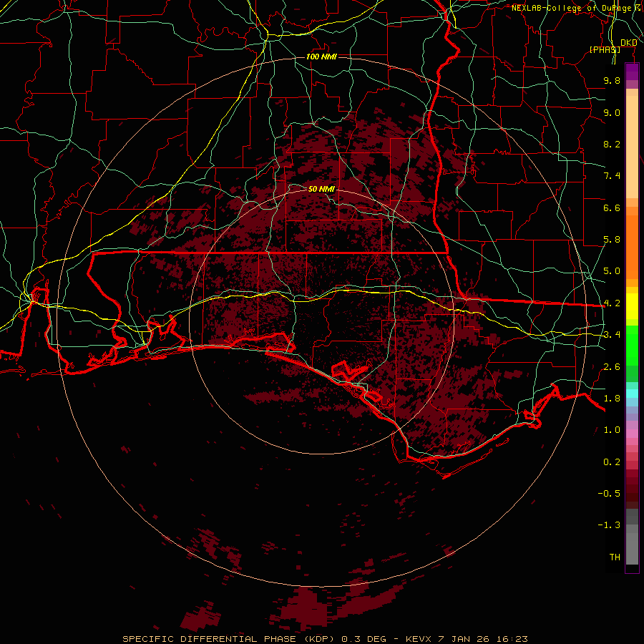Click the 3.4 value on the color scale

(612, 335)
